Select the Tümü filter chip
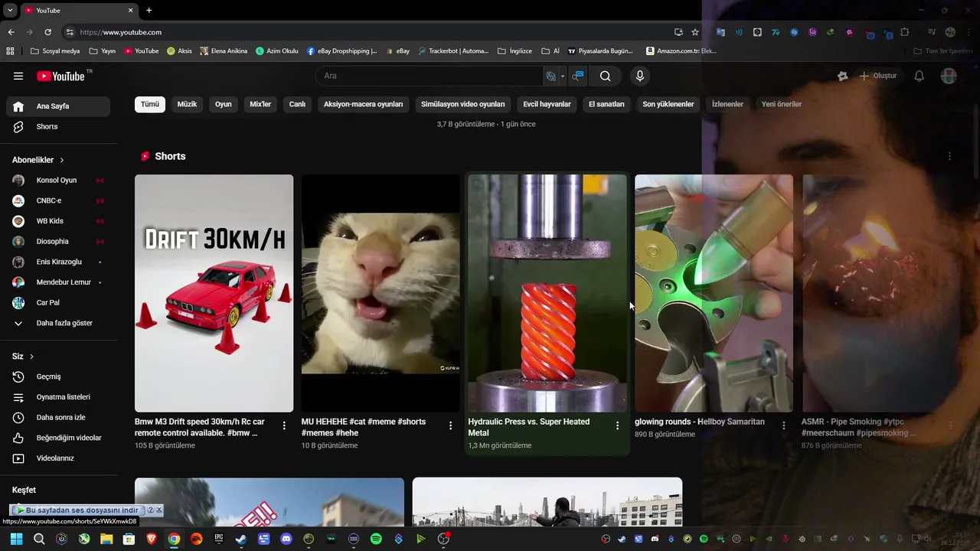The image size is (980, 551). click(150, 104)
